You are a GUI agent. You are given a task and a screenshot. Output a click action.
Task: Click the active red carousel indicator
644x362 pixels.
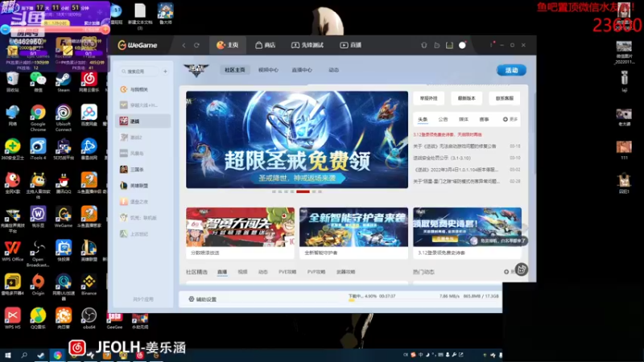(x=303, y=191)
